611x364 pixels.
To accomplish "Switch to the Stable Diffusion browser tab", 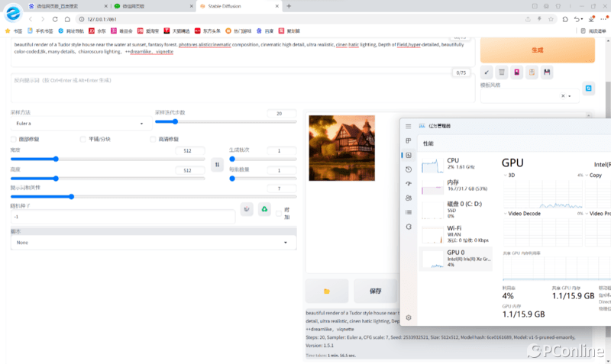I will coord(237,6).
